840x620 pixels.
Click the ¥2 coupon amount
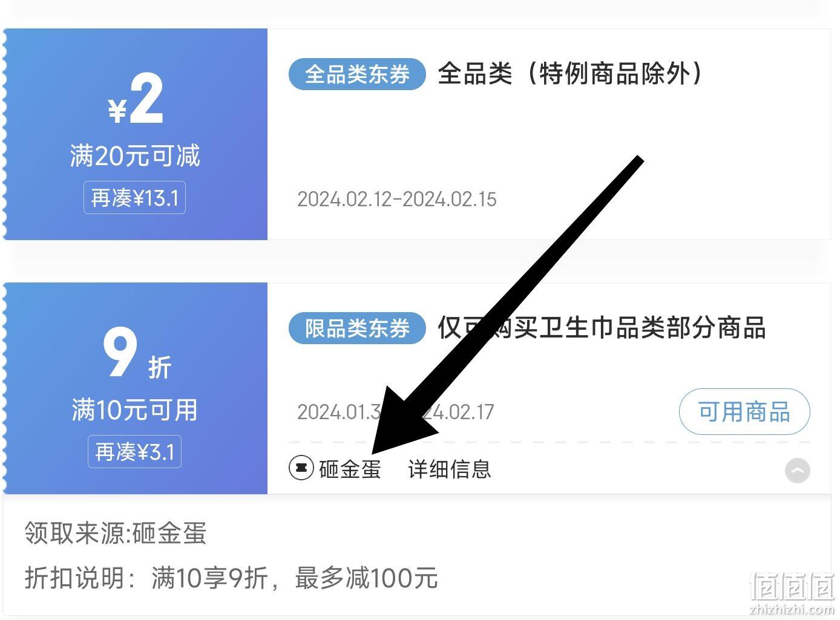pyautogui.click(x=136, y=99)
